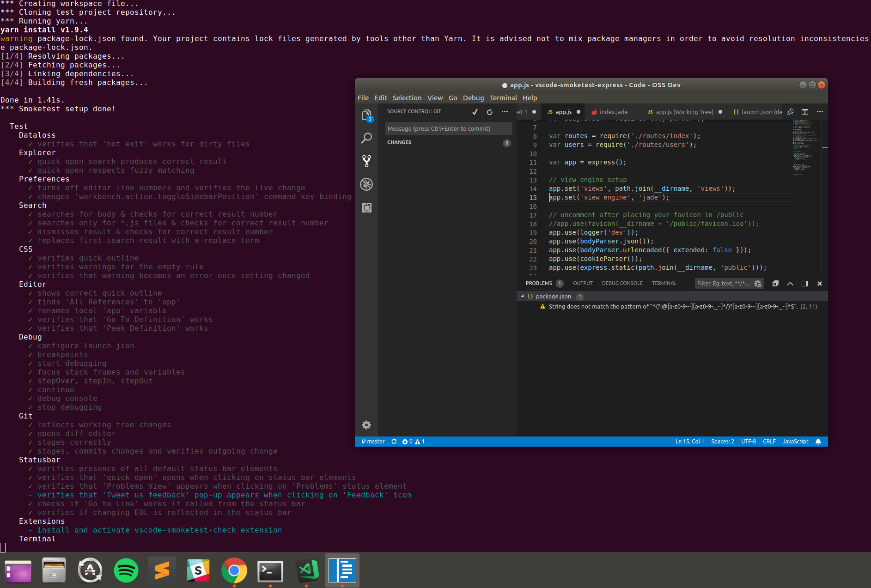Switch to the OUTPUT panel tab
The image size is (871, 588).
(583, 283)
